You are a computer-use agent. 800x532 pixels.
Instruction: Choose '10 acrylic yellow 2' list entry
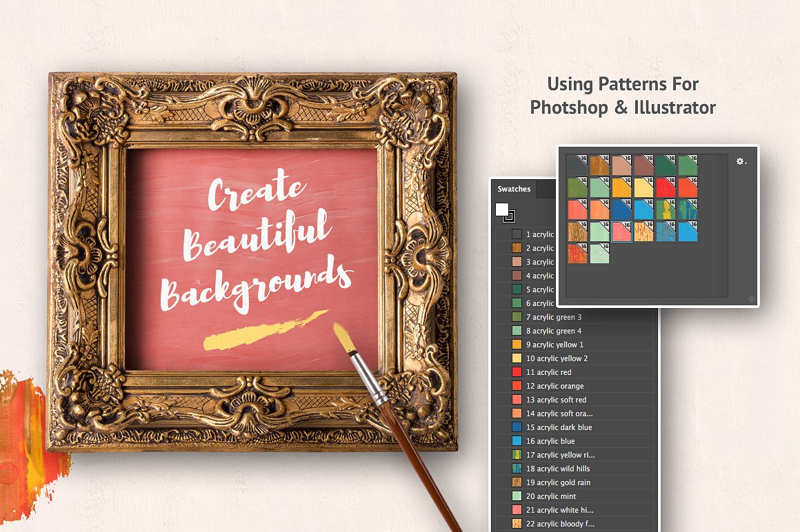tap(557, 358)
